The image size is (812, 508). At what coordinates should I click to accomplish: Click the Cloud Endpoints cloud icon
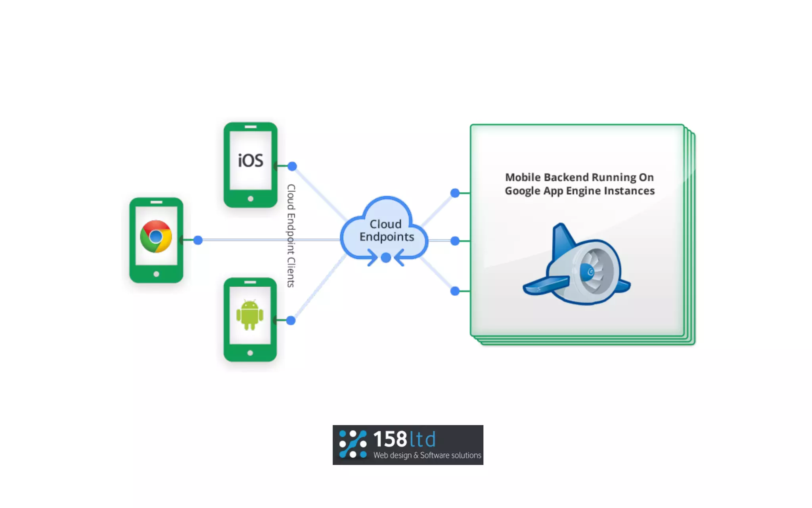click(385, 230)
